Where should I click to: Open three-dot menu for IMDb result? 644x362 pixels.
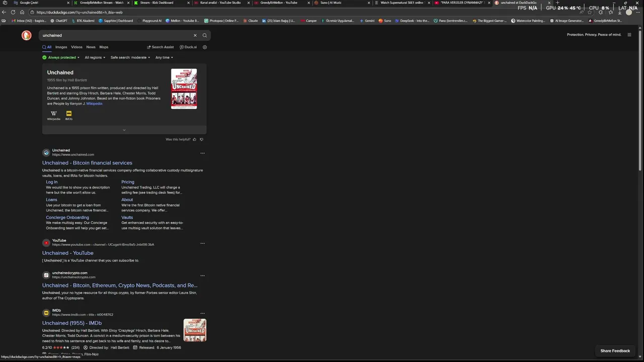point(202,313)
